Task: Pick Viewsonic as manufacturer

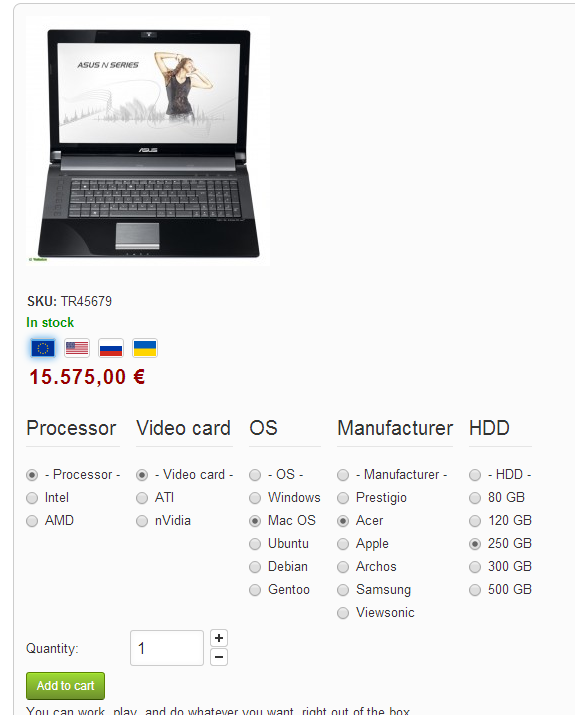Action: coord(343,613)
